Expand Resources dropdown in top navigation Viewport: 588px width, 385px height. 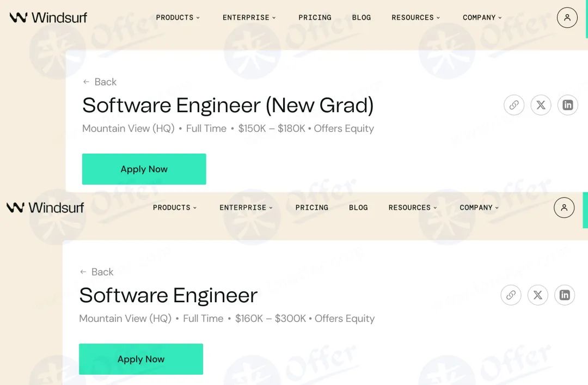pyautogui.click(x=416, y=17)
